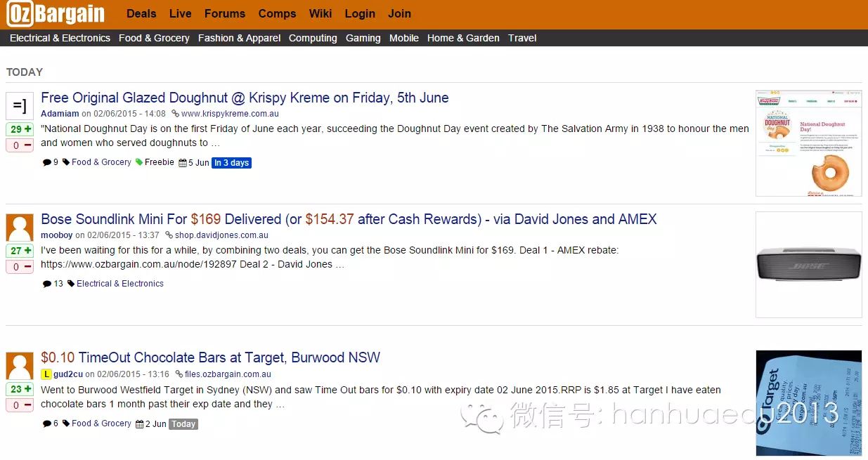Select the Home & Garden category tab
The width and height of the screenshot is (868, 460).
[x=463, y=38]
